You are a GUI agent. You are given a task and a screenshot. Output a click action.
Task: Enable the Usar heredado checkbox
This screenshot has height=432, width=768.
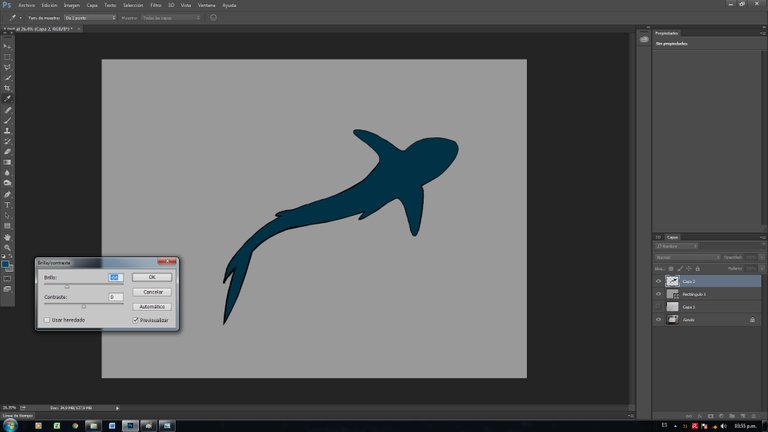[x=47, y=320]
